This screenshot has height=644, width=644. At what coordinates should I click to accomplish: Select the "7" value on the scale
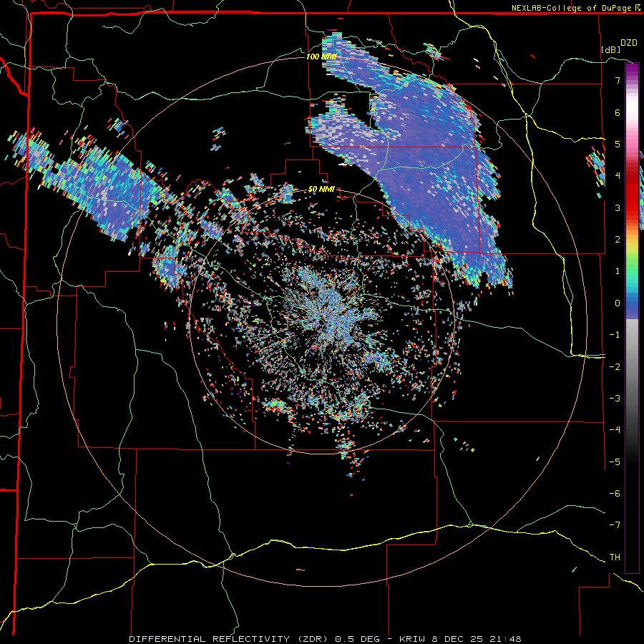(x=618, y=80)
